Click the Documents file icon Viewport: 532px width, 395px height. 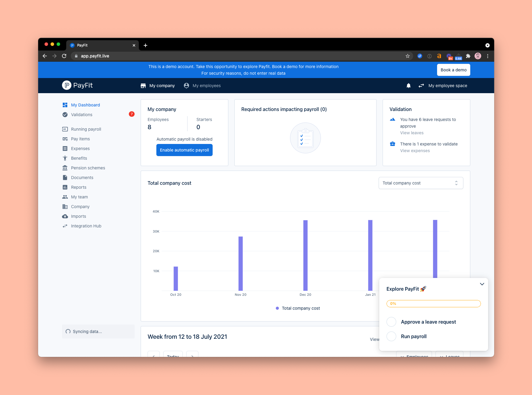click(x=65, y=178)
